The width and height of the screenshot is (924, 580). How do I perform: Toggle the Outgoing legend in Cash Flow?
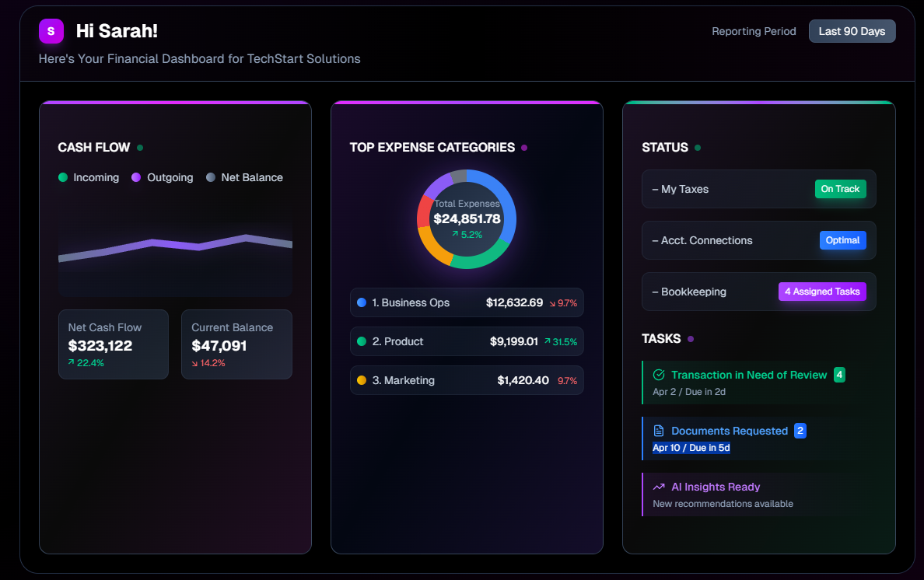(x=162, y=177)
